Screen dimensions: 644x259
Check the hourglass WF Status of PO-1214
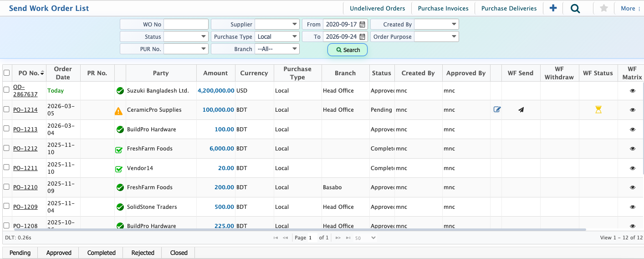pos(598,109)
